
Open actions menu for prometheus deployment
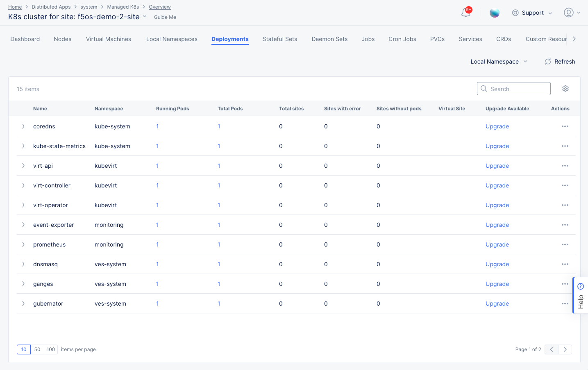565,244
